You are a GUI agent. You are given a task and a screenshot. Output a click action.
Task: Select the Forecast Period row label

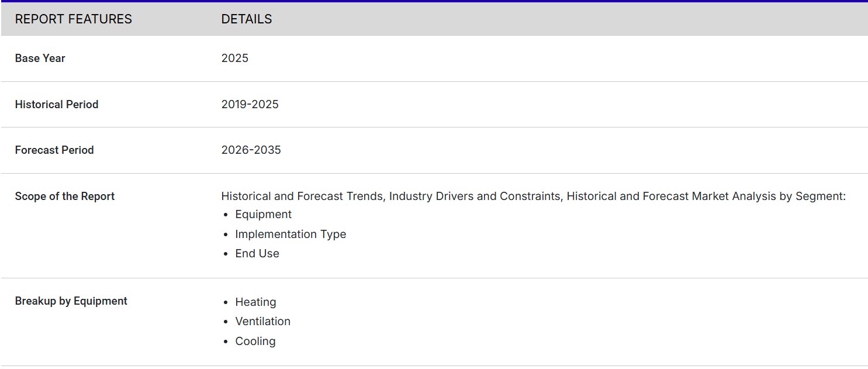coord(54,150)
